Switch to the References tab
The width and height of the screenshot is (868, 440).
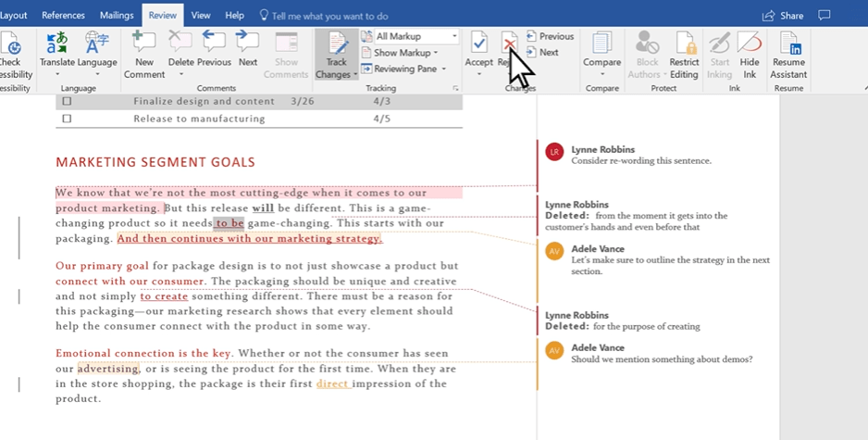[x=63, y=15]
